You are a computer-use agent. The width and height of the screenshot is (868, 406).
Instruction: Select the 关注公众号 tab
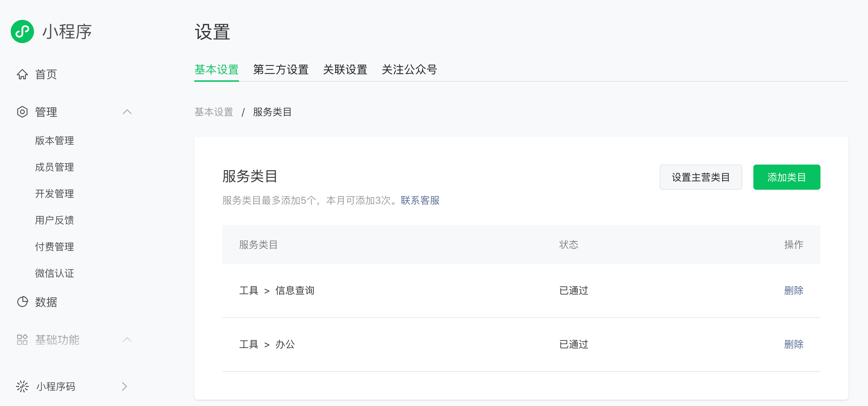(x=409, y=70)
